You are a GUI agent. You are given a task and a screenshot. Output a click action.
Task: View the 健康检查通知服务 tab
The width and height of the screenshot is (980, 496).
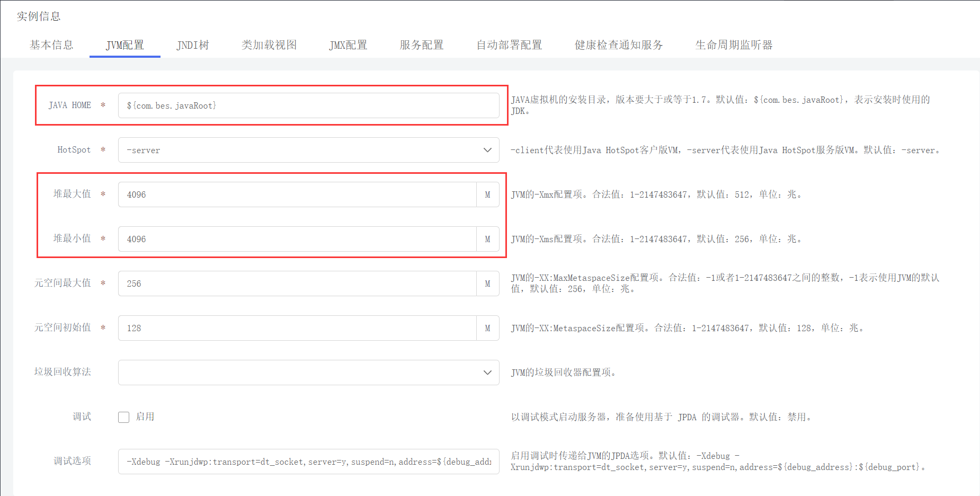click(618, 45)
